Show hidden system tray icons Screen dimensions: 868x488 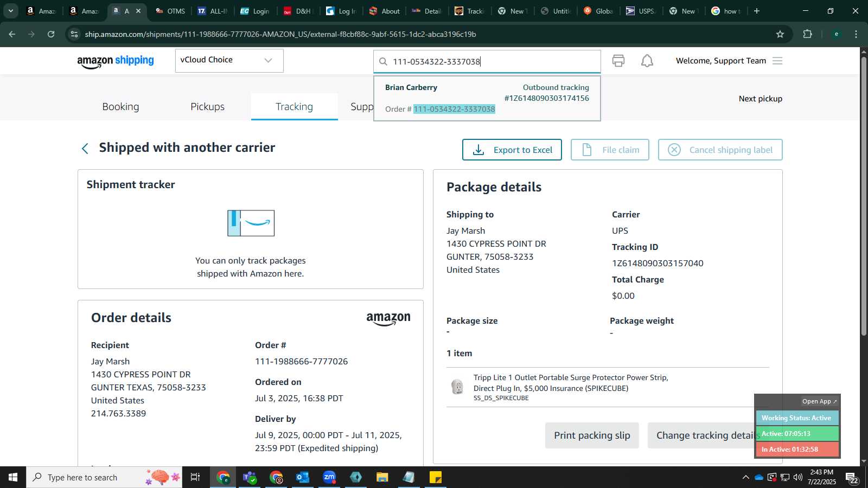click(745, 477)
